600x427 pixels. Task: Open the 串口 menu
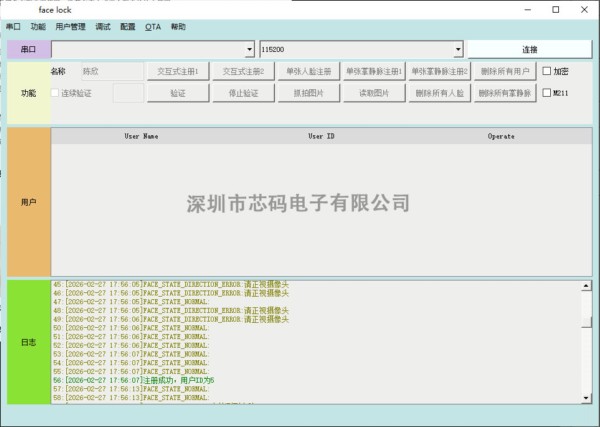(13, 27)
